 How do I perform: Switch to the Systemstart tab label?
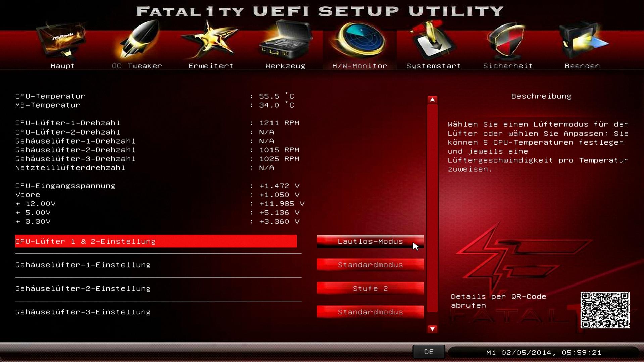pyautogui.click(x=434, y=66)
